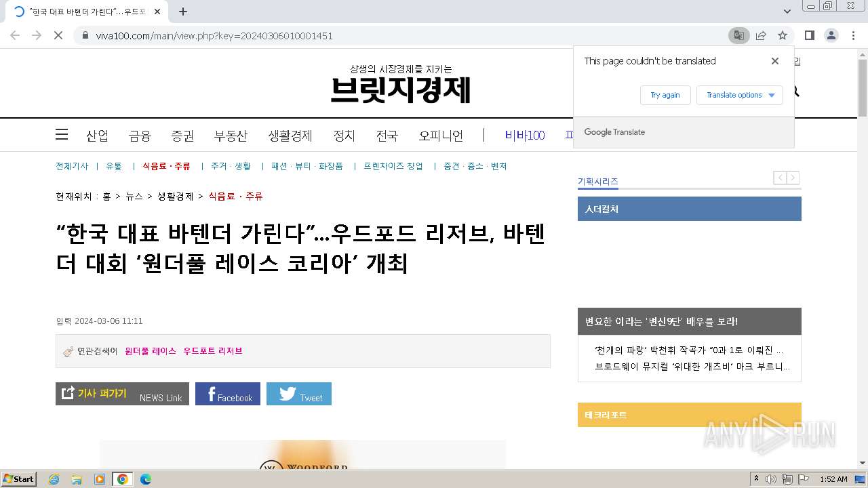The height and width of the screenshot is (488, 868).
Task: Toggle the browser side panel
Action: [809, 35]
